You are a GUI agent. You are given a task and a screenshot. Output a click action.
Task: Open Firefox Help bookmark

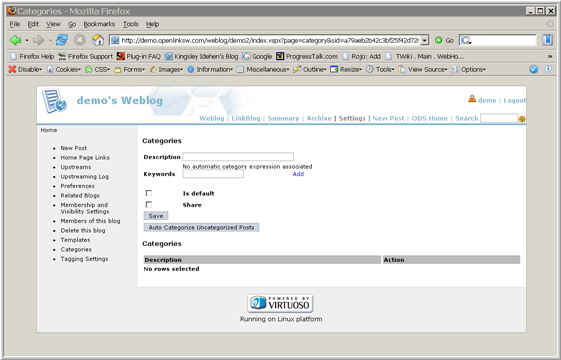pos(32,57)
